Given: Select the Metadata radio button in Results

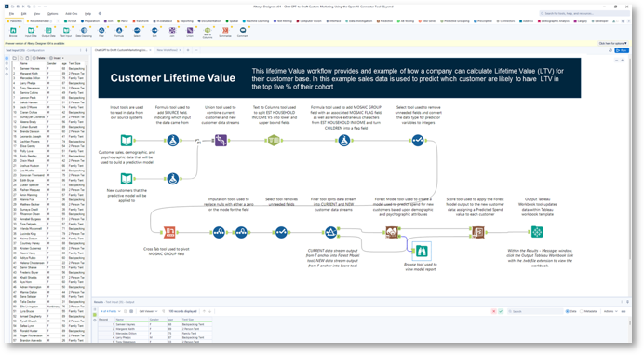Looking at the screenshot, I should (582, 311).
